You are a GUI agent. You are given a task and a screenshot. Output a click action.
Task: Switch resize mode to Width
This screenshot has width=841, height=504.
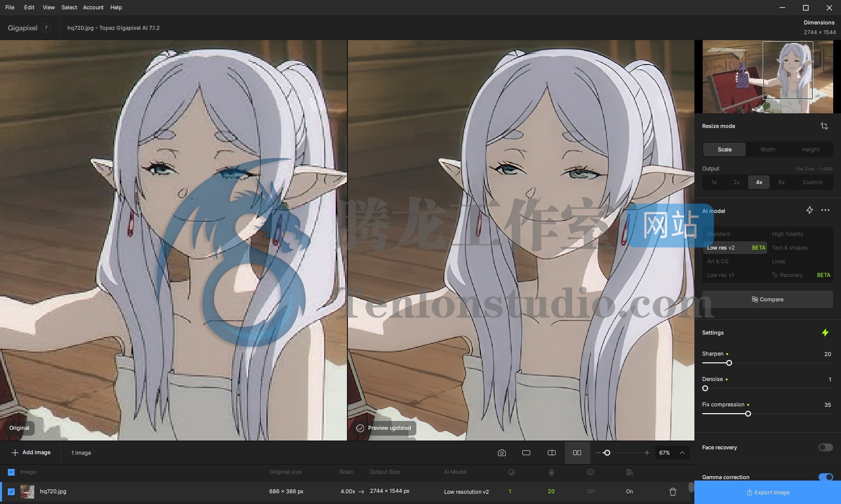pyautogui.click(x=768, y=149)
